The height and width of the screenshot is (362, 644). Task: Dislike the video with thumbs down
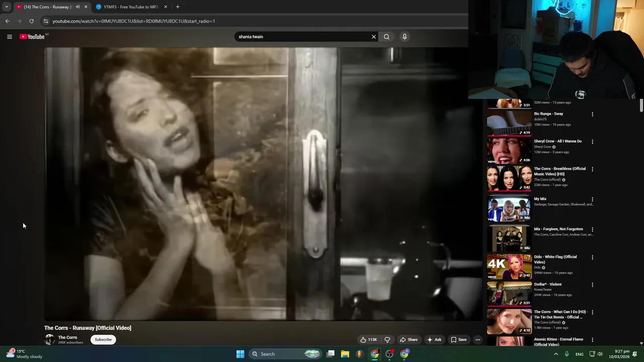click(x=387, y=339)
